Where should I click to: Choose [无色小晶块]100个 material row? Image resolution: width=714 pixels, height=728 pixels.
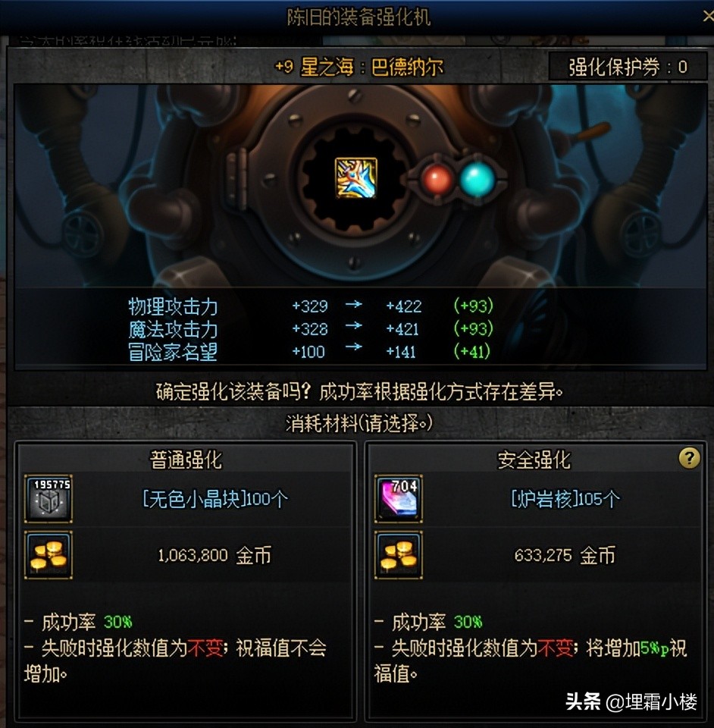tap(187, 499)
